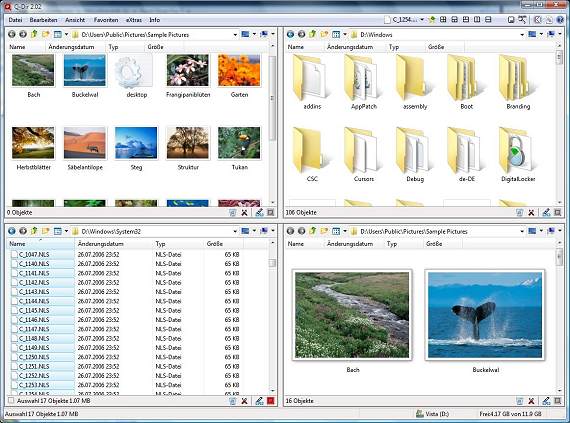The image size is (570, 423).
Task: Click the red square icon in System32 status bar
Action: tap(270, 401)
